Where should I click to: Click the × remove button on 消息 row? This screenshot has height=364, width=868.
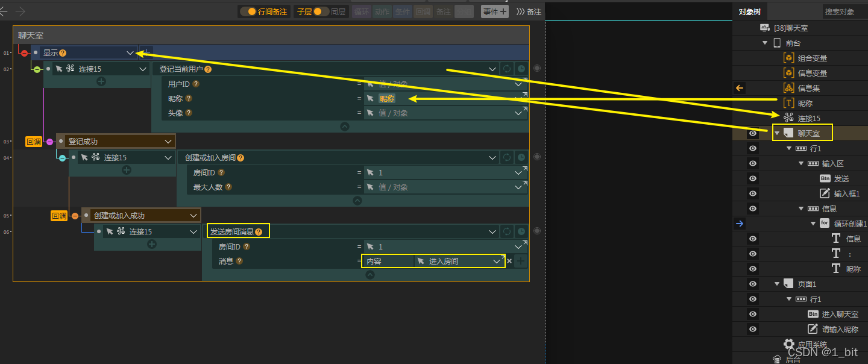click(x=509, y=261)
